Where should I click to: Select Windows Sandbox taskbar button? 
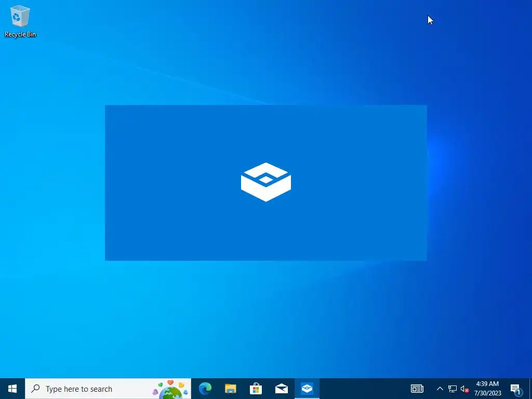tap(307, 389)
